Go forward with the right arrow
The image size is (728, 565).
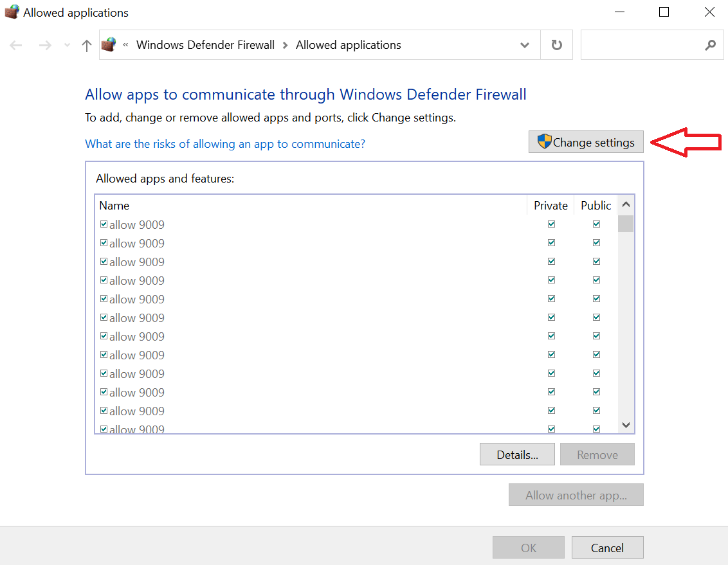click(x=45, y=45)
